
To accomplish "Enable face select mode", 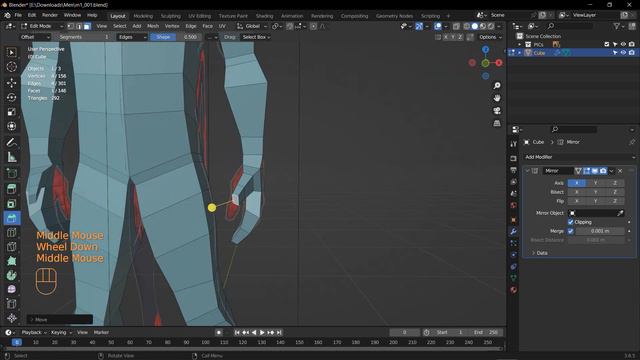I will coord(87,26).
